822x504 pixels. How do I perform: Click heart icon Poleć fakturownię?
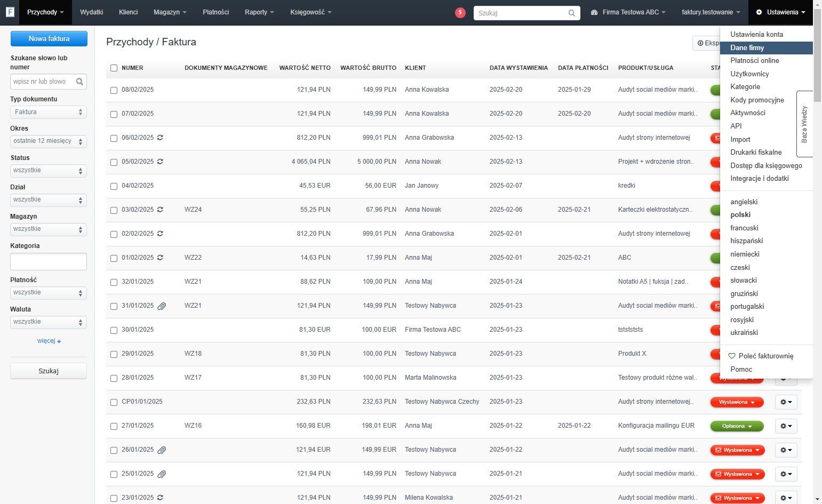732,356
